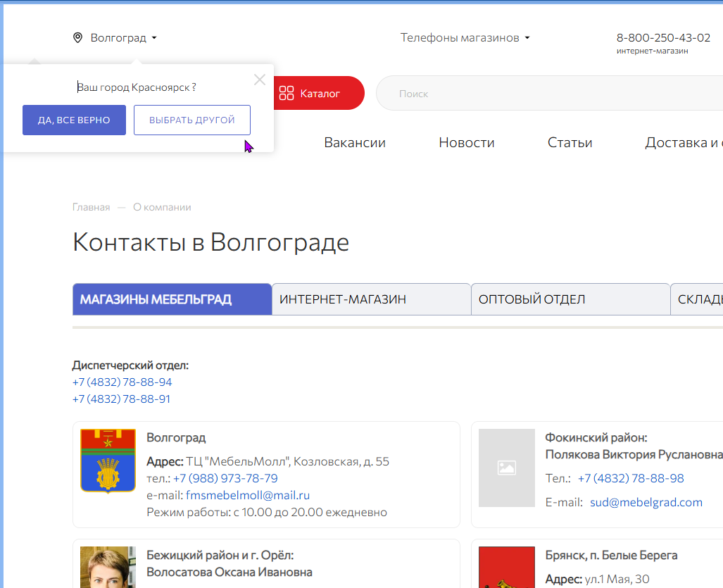Close the city confirmation popup
The image size is (723, 588).
click(260, 80)
